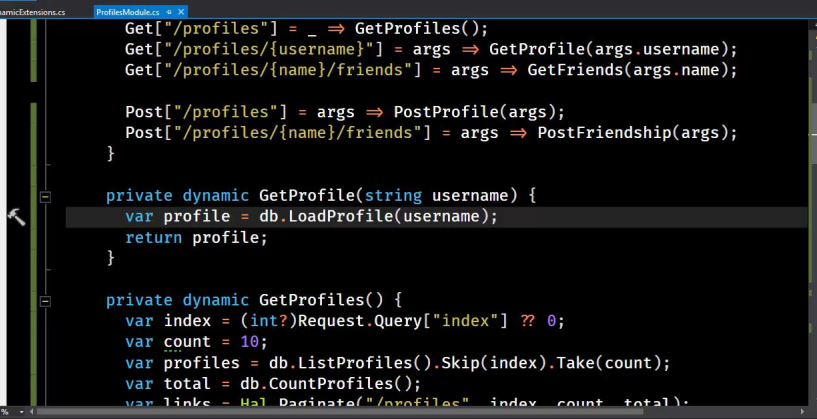This screenshot has width=817, height=419.
Task: Click Request.Query["index"] expression
Action: [x=402, y=322]
